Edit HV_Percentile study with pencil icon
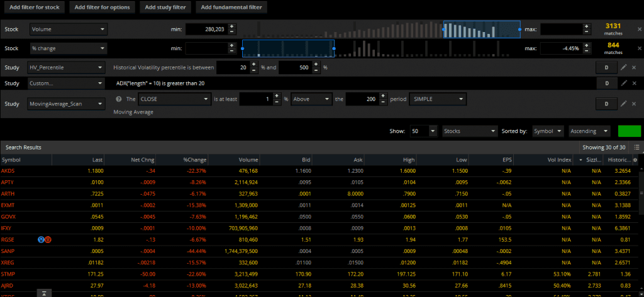 tap(624, 68)
